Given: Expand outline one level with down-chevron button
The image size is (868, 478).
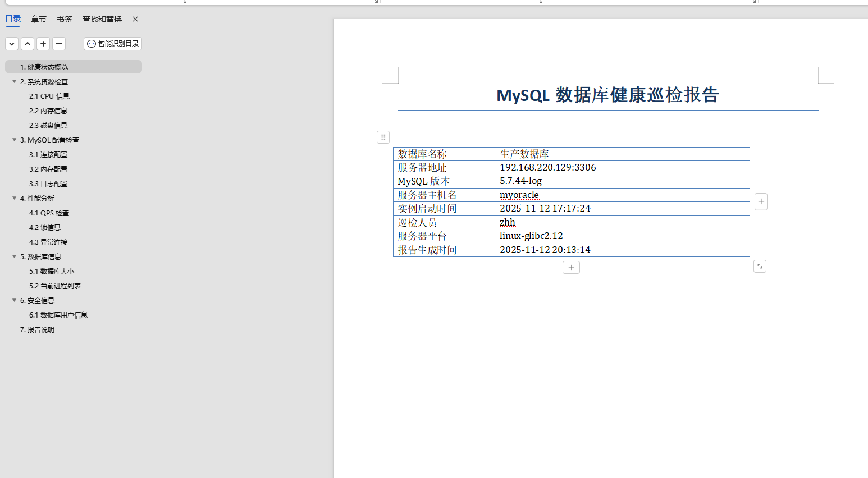Looking at the screenshot, I should 12,44.
